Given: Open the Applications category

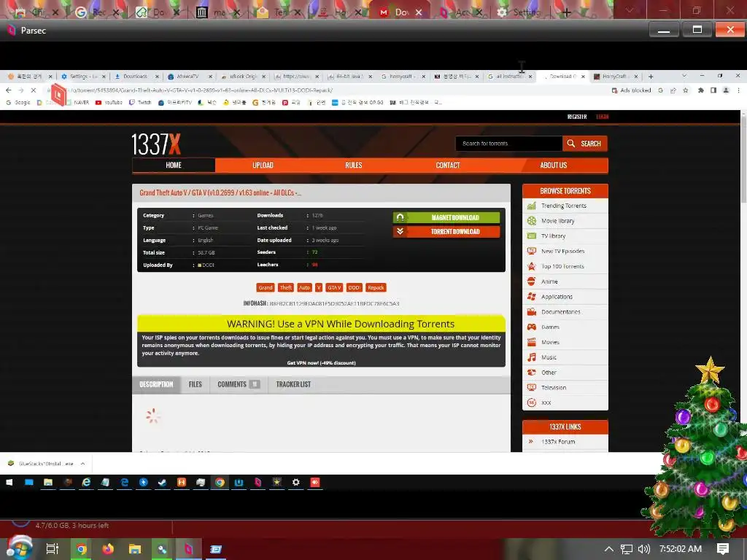Looking at the screenshot, I should pyautogui.click(x=557, y=297).
